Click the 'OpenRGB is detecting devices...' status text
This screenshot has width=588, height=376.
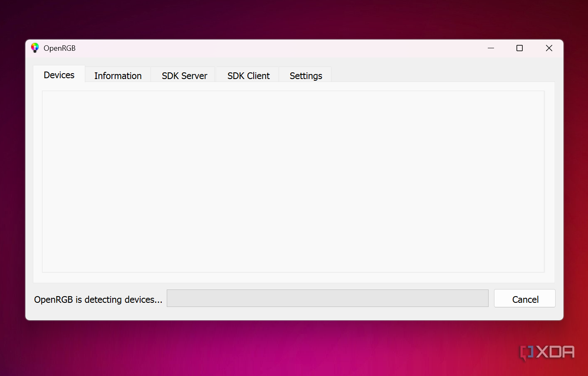pyautogui.click(x=98, y=299)
